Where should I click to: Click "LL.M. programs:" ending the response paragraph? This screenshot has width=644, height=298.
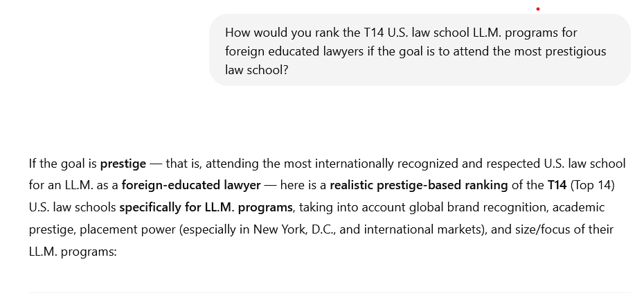pos(73,252)
